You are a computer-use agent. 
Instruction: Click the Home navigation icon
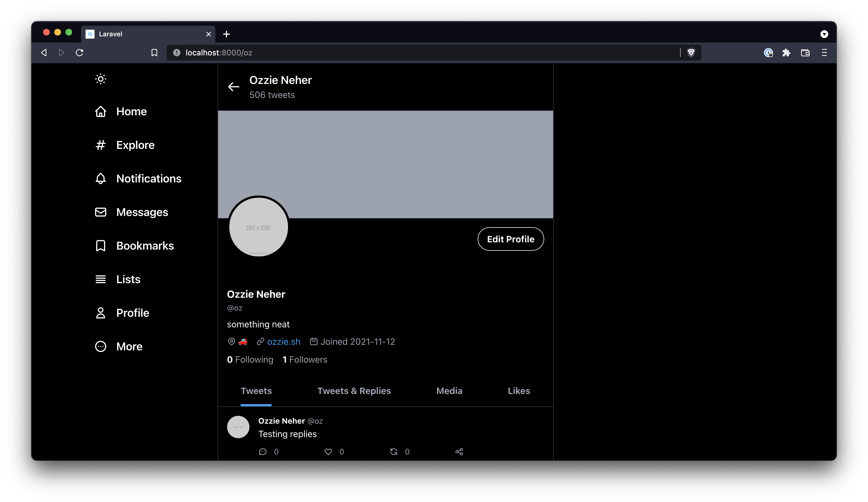[100, 111]
